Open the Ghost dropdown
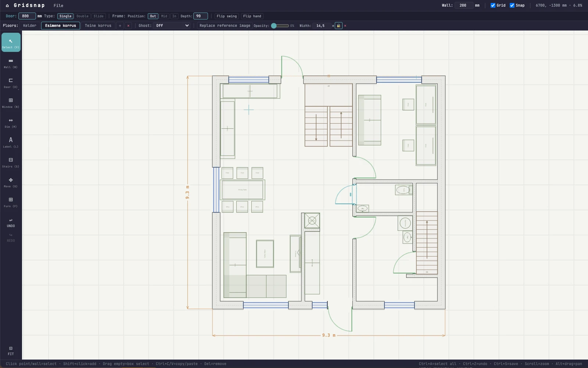588x368 pixels. [x=172, y=25]
